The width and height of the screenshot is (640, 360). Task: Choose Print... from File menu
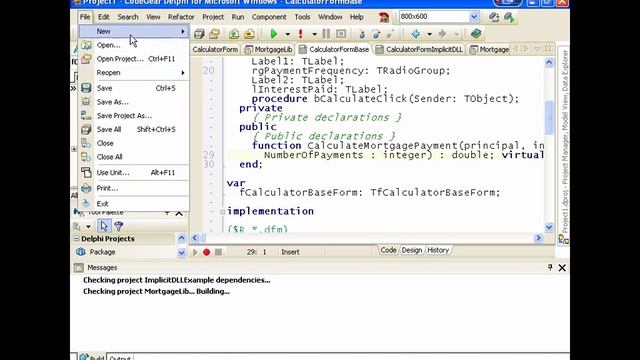click(133, 188)
